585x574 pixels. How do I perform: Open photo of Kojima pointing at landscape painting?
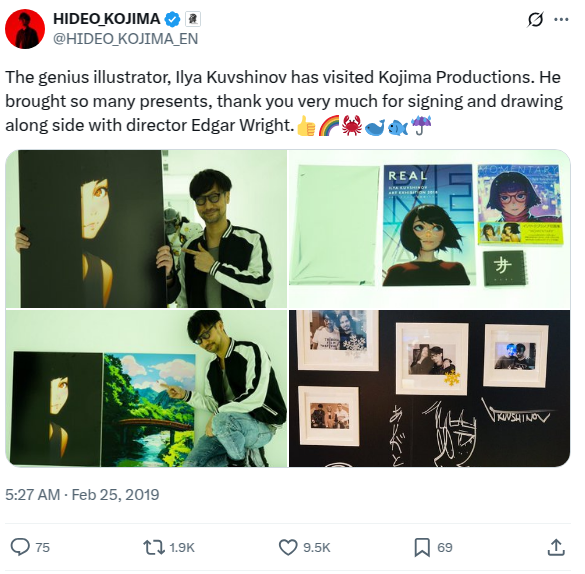click(146, 388)
